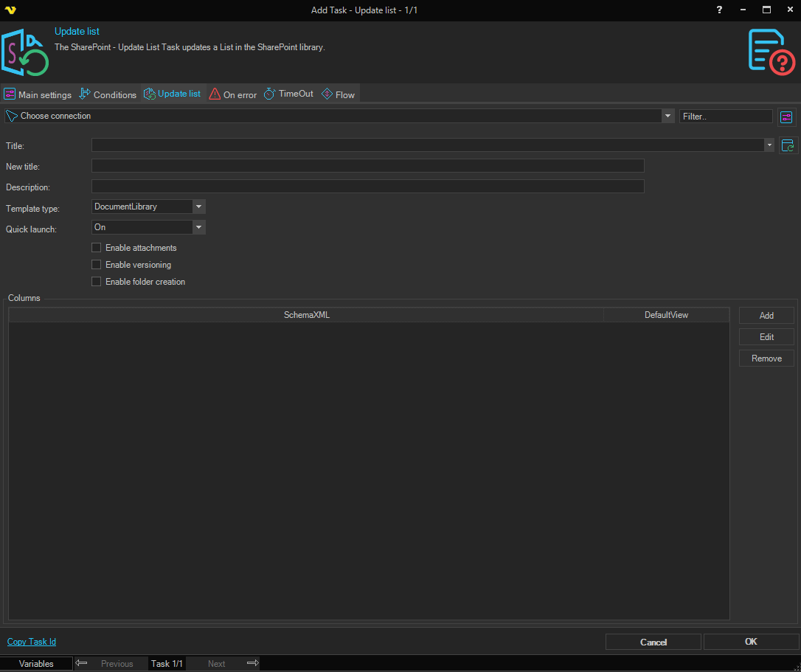
Task: Open the Flow tab
Action: pos(339,94)
